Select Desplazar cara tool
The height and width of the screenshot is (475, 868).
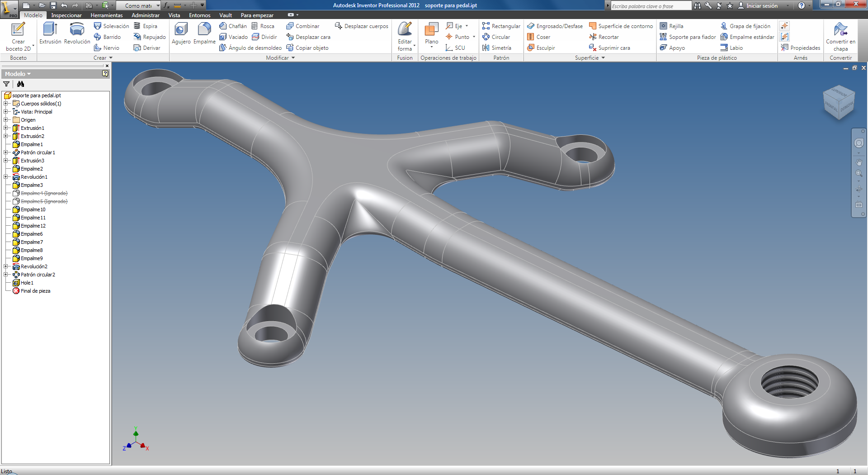pos(308,37)
